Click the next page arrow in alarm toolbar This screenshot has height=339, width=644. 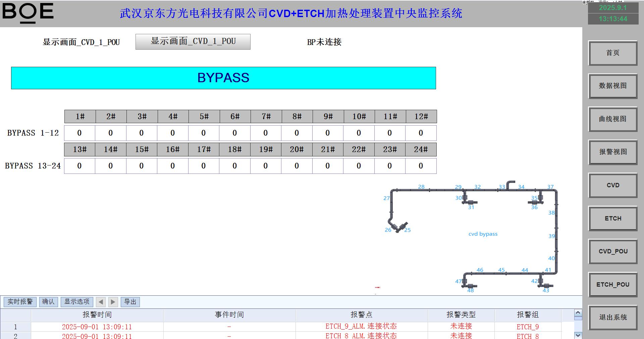point(113,302)
